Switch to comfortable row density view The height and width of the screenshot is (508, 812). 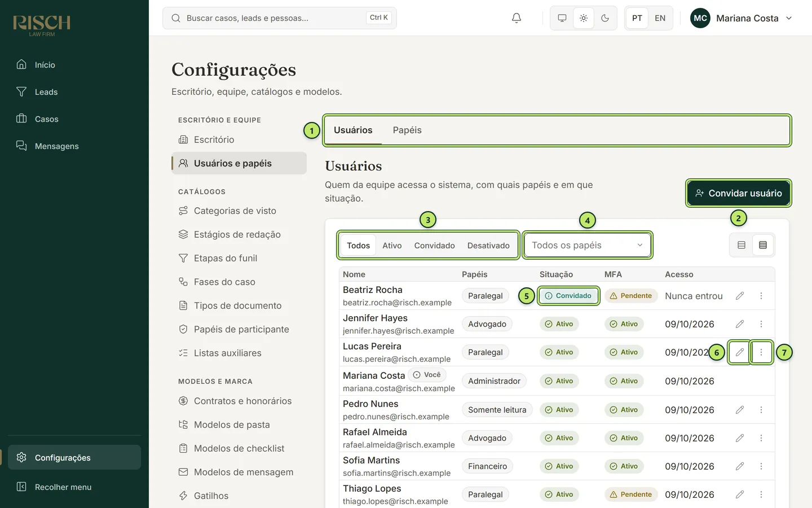point(742,245)
